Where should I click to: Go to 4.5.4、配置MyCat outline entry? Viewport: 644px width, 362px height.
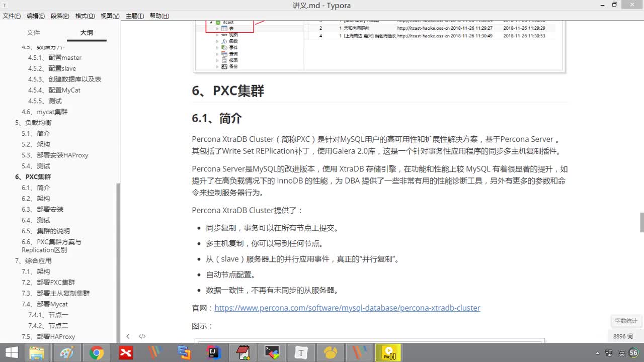click(x=54, y=90)
